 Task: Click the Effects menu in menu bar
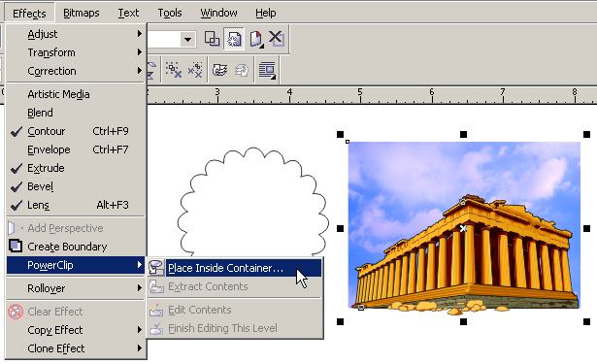[29, 14]
